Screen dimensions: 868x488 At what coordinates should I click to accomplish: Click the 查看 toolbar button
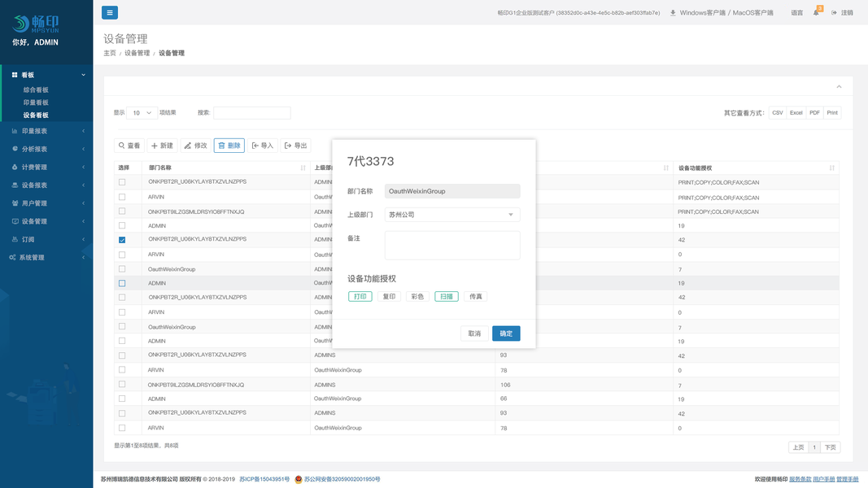[129, 146]
